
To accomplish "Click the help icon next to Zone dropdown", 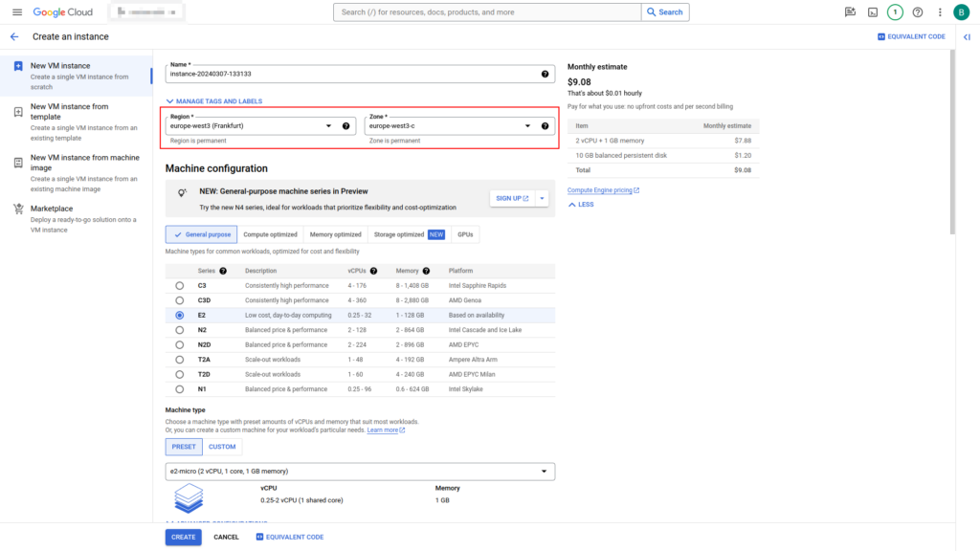I will 545,125.
